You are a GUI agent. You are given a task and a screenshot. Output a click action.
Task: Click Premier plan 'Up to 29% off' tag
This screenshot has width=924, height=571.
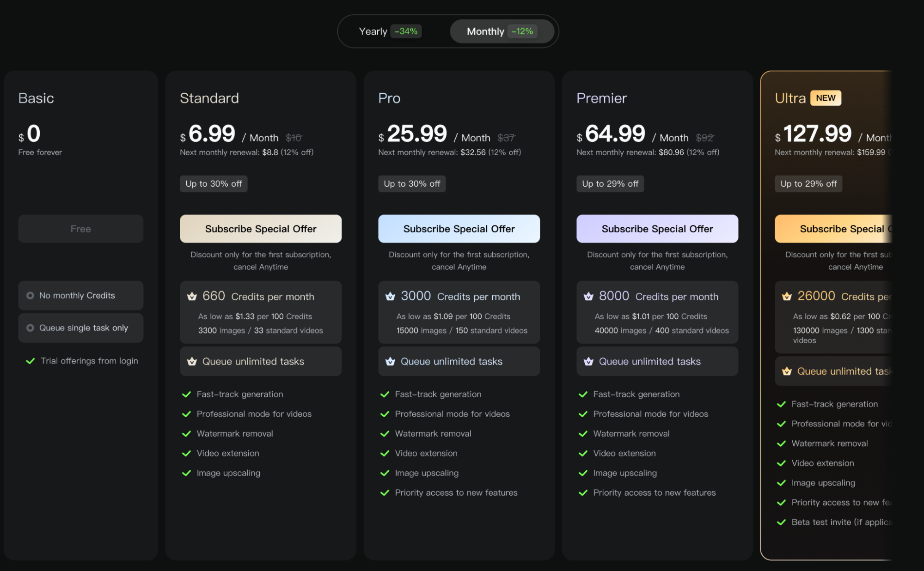(x=610, y=184)
